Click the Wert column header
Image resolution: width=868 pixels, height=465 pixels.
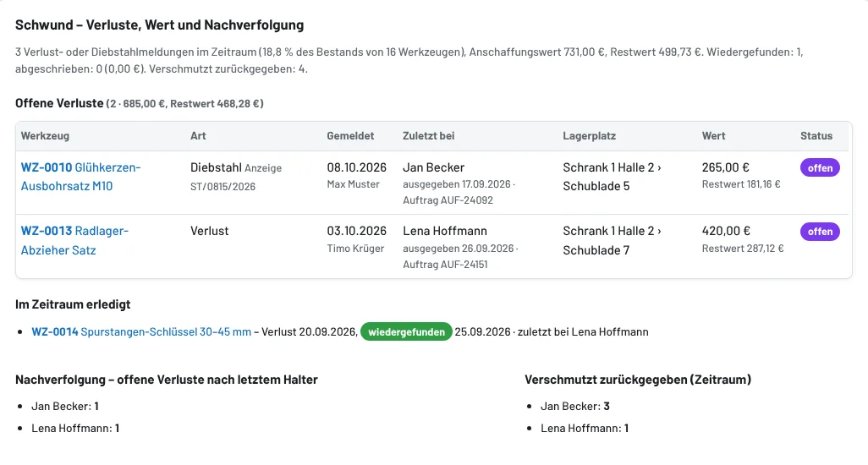click(x=713, y=135)
